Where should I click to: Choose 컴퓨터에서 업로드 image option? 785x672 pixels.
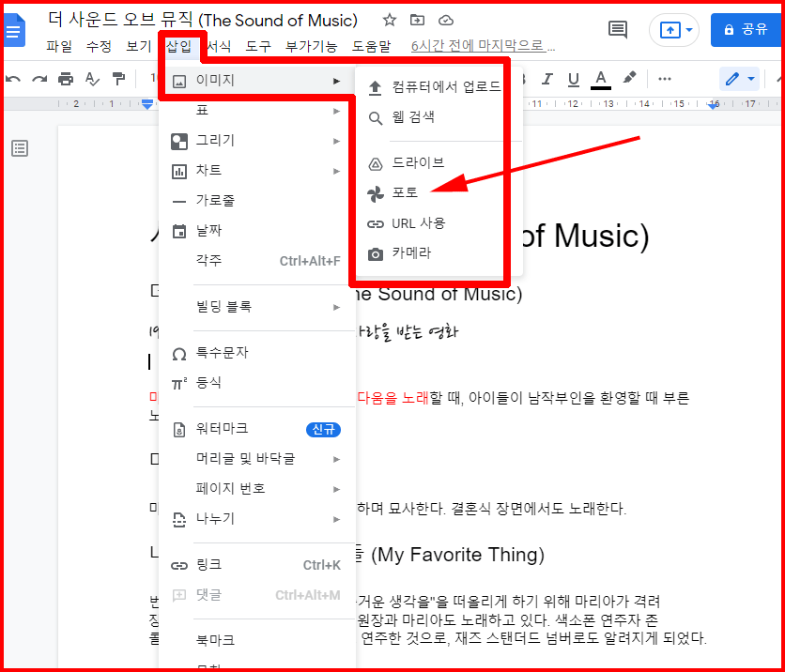pos(439,87)
